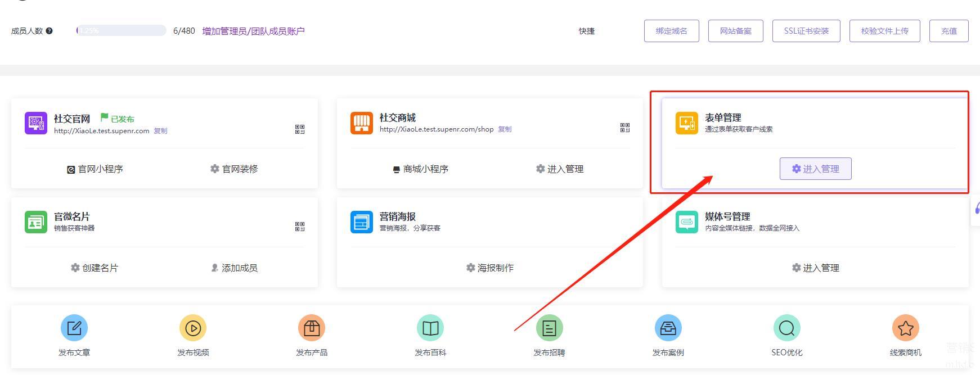Open the 发布百科 encyclopedia icon
Image resolution: width=980 pixels, height=375 pixels.
pyautogui.click(x=430, y=328)
